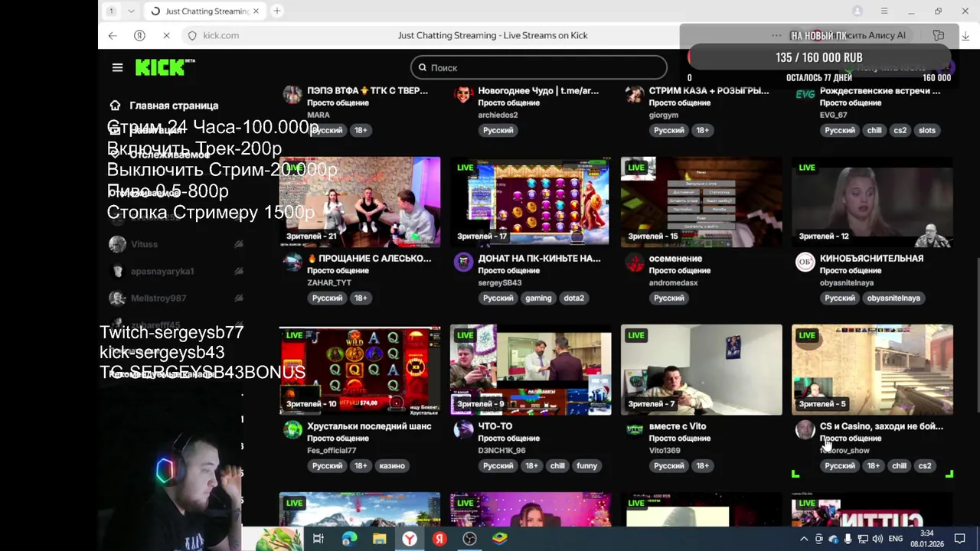The image size is (980, 551).
Task: Open КИНОБЪЯСНИТЕЛЬНАЯ stream thumbnail
Action: click(872, 202)
